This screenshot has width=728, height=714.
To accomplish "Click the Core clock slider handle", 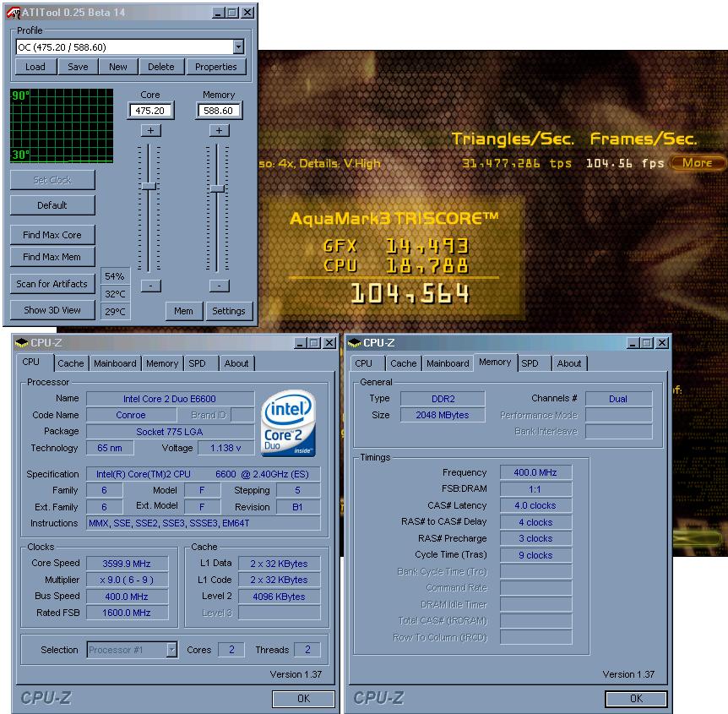I will point(149,186).
